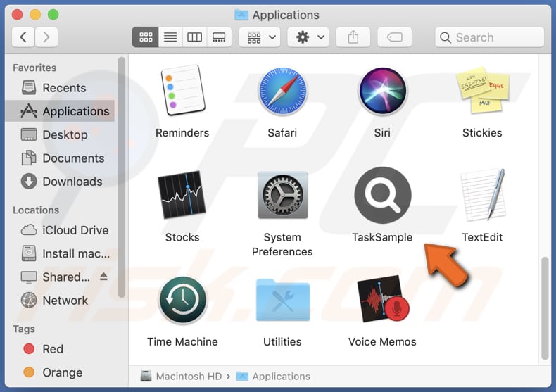556x392 pixels.
Task: Open Network in the sidebar
Action: (60, 301)
